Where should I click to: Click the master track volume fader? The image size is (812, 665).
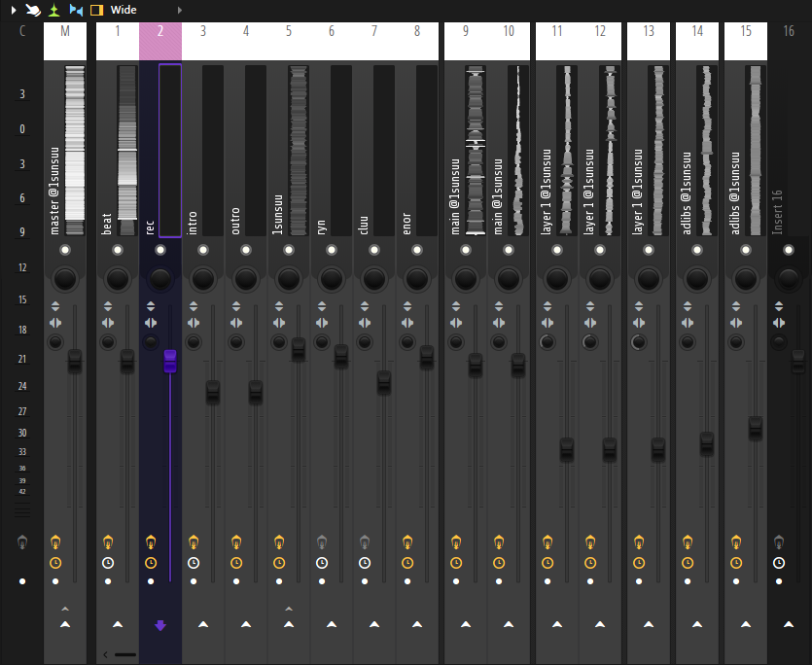[75, 361]
